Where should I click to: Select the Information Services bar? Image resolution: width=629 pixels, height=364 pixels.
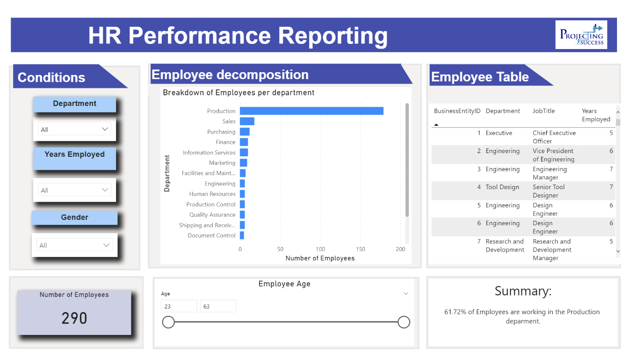(244, 153)
